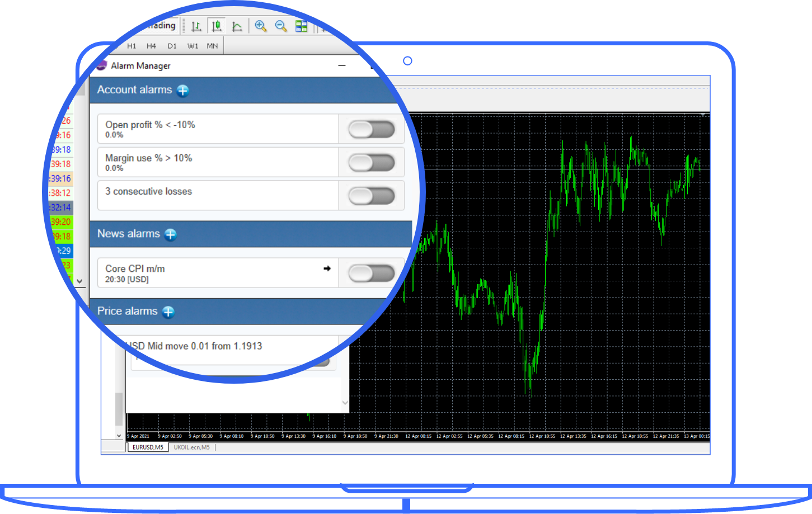Select the D1 timeframe button
Viewport: 812px width, 514px height.
(172, 46)
